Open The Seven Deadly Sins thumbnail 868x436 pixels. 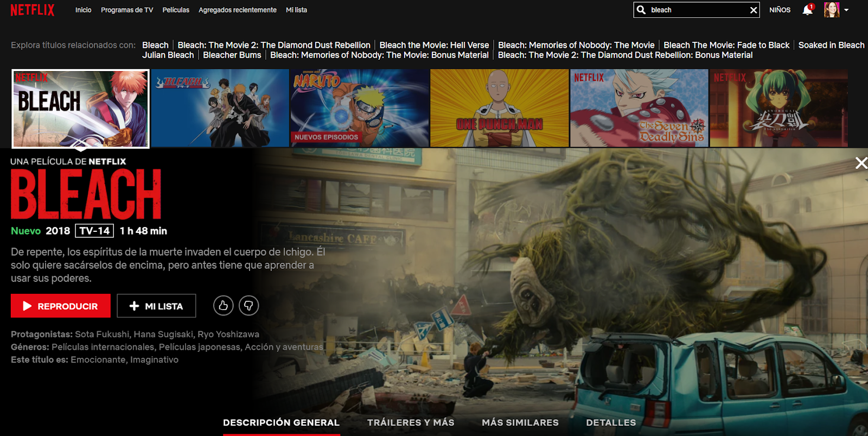(639, 108)
